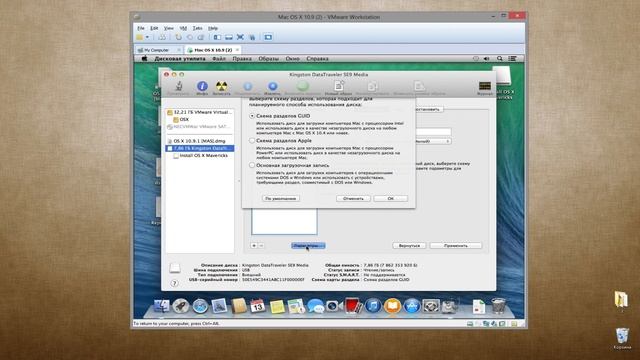Click the Вернуться revert button
The height and width of the screenshot is (360, 640).
409,245
